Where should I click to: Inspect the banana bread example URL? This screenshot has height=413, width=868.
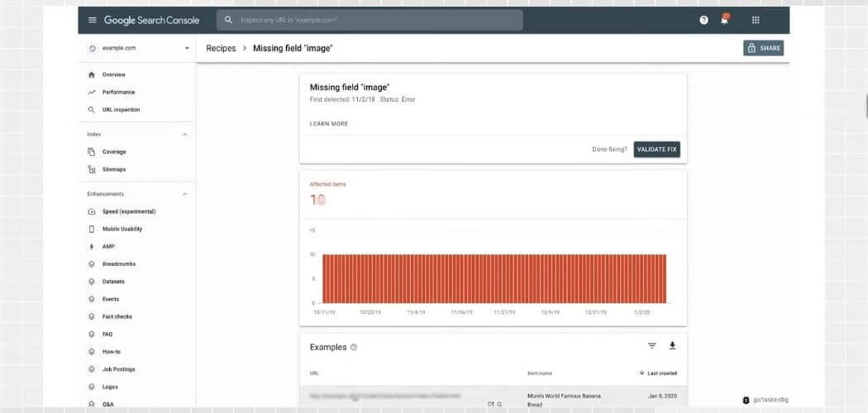500,405
